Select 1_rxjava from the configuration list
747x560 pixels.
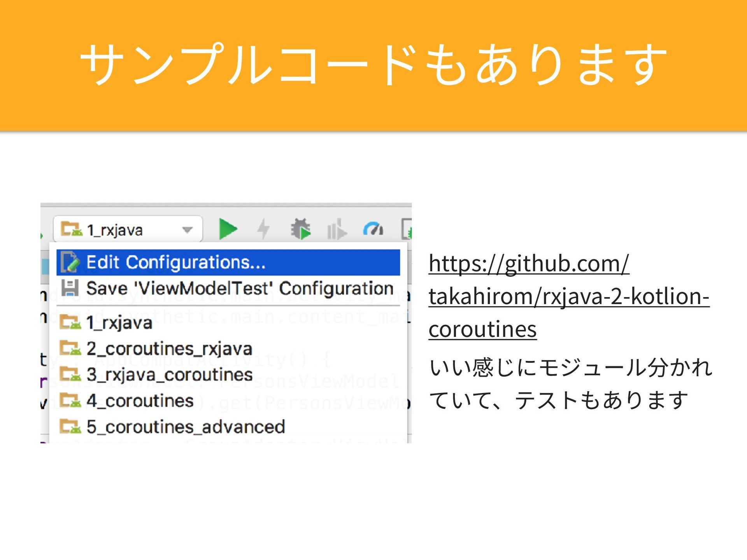pos(119,323)
